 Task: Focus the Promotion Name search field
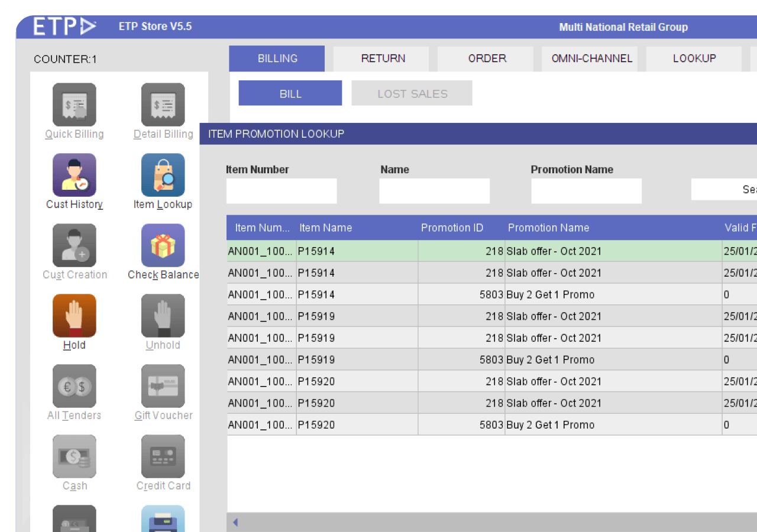(x=586, y=192)
